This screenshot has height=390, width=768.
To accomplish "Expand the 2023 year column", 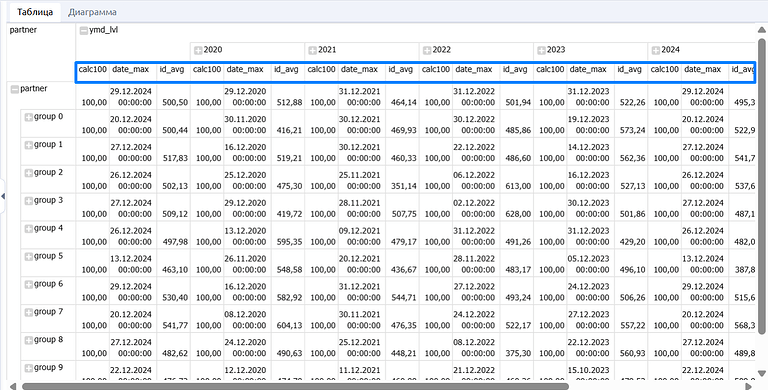I will 542,50.
